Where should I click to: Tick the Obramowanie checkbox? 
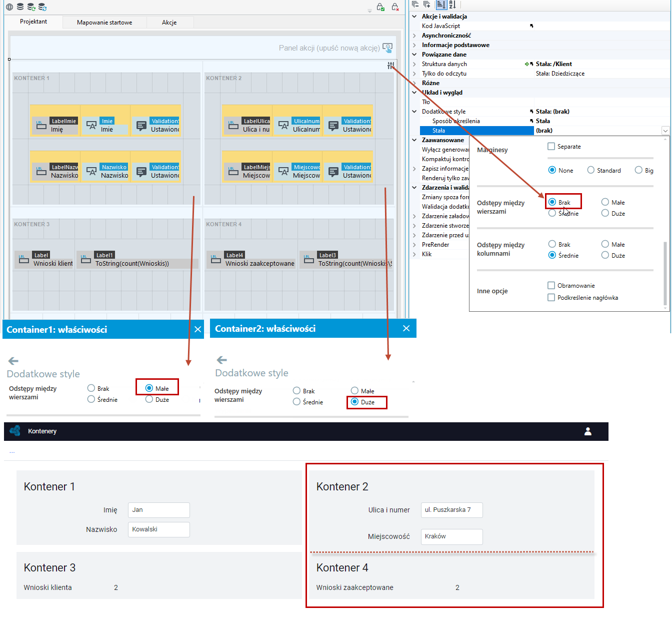coord(551,286)
